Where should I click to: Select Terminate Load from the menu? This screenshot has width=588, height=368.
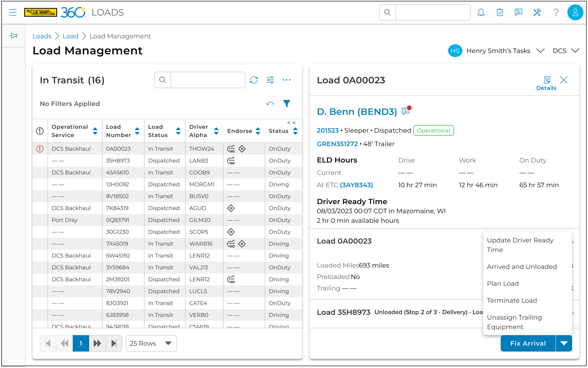512,300
